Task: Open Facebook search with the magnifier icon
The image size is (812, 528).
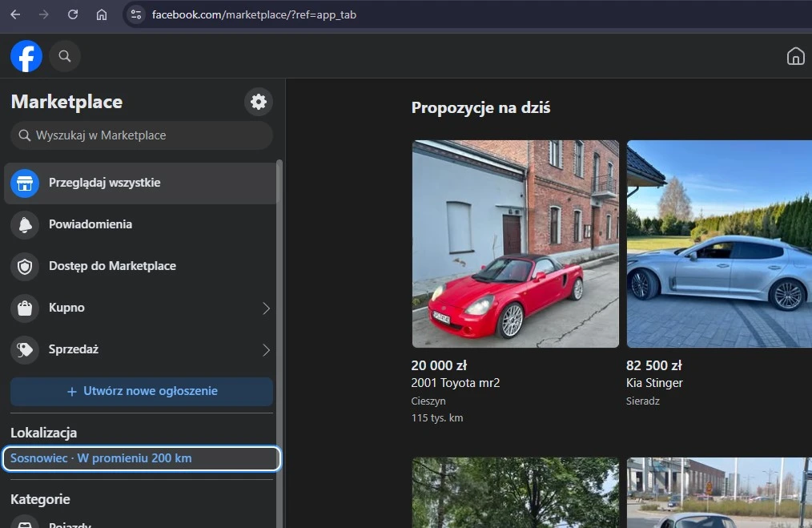Action: point(65,56)
